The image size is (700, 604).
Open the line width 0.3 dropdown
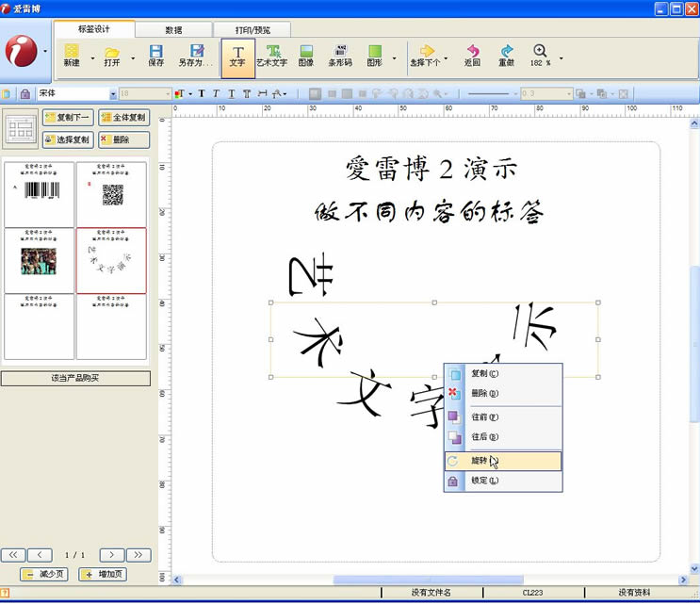(x=569, y=93)
